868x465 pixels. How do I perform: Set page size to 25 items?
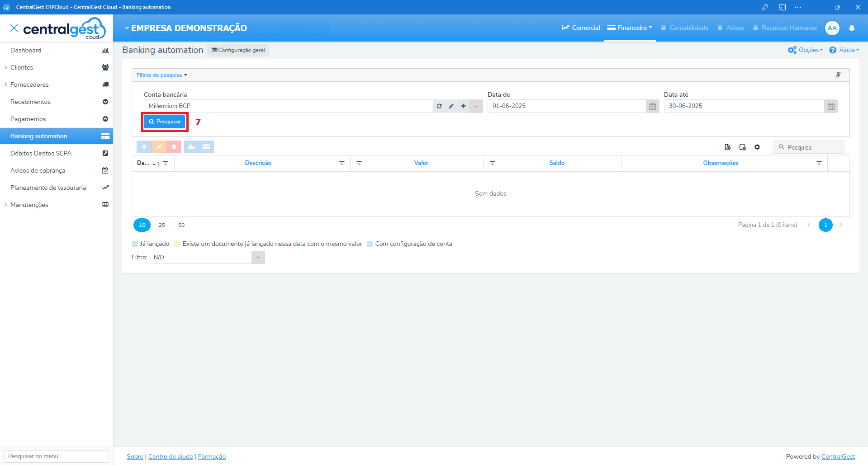click(162, 225)
